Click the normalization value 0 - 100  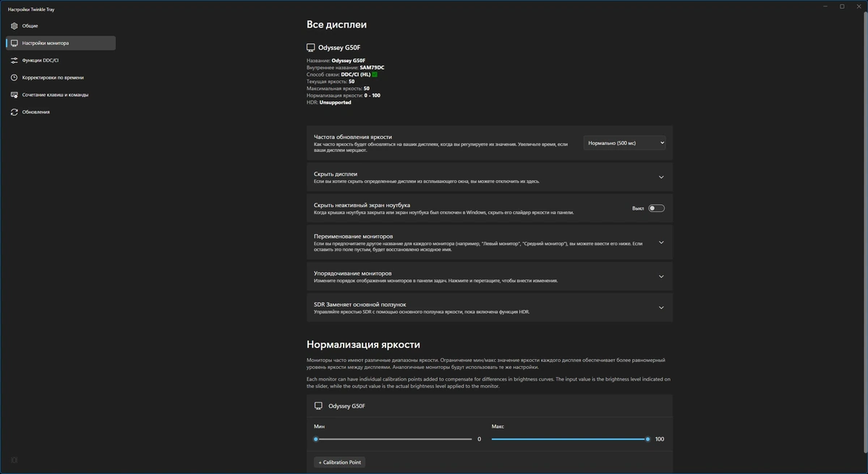[x=373, y=96]
